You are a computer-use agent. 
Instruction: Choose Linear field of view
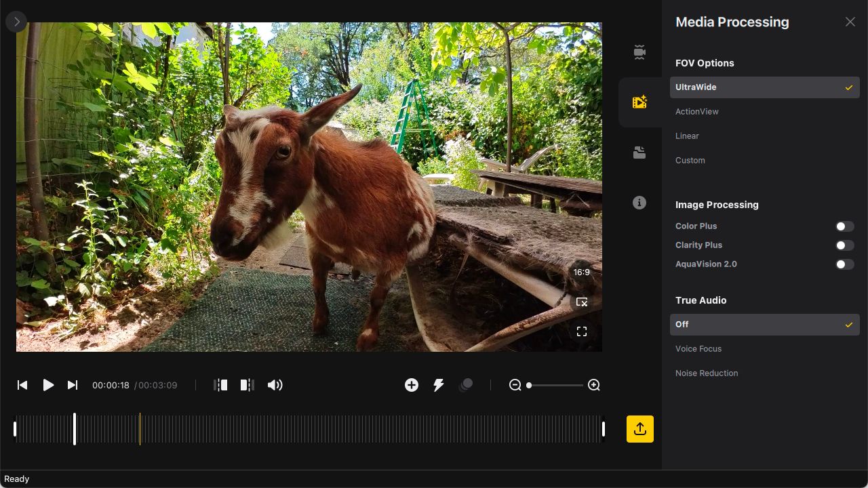coord(687,136)
